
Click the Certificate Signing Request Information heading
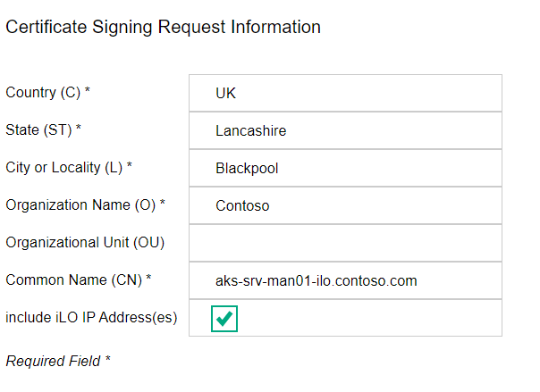point(163,28)
